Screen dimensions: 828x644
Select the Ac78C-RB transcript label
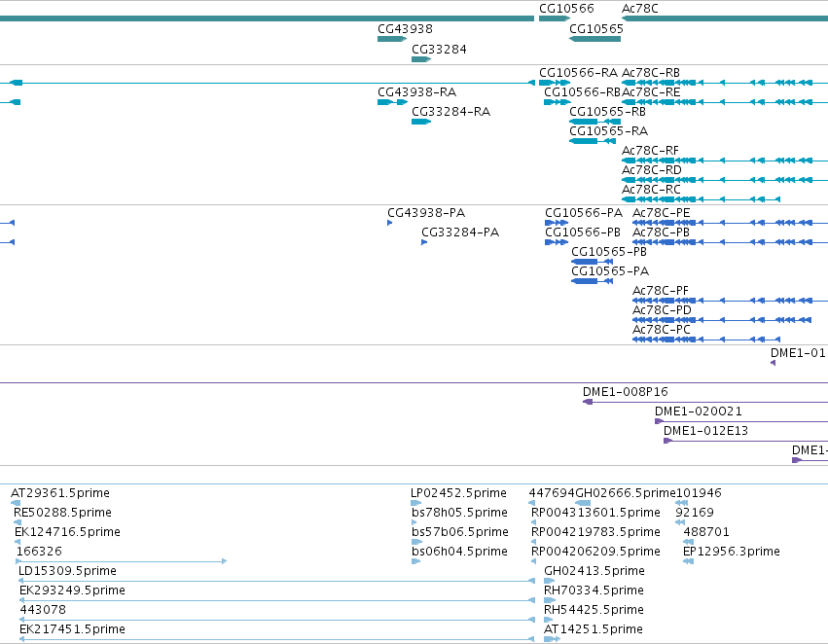pyautogui.click(x=651, y=73)
